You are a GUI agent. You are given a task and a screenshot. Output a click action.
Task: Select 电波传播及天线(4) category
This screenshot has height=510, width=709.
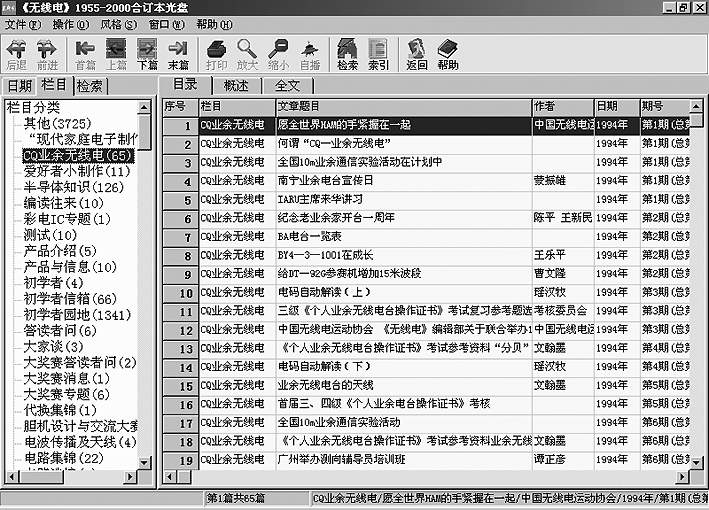point(80,442)
